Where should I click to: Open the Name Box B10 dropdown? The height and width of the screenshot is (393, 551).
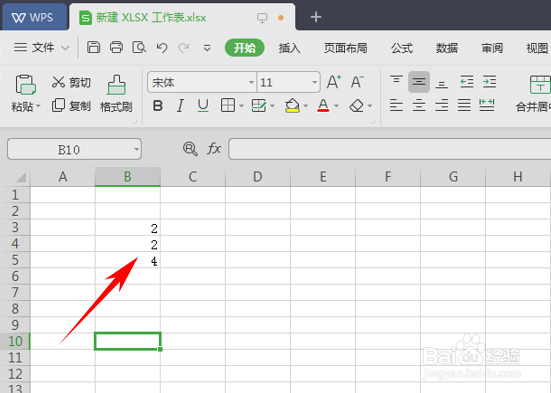coord(136,149)
